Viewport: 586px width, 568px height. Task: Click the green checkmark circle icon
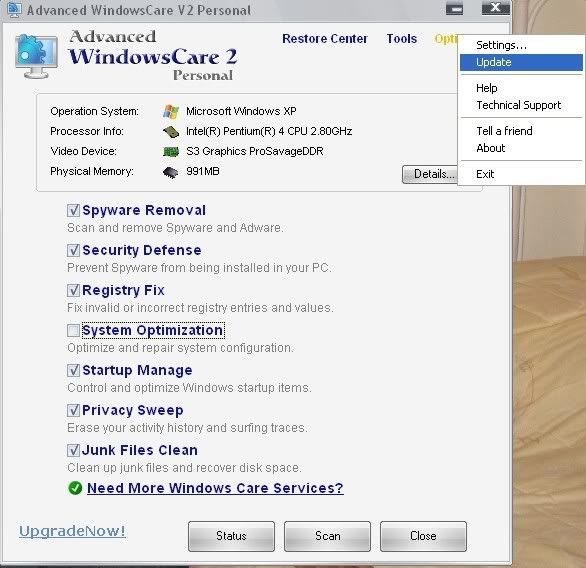pos(75,488)
